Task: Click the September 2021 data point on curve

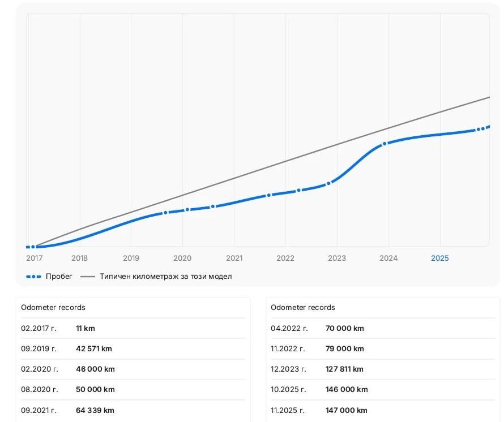Action: coord(269,195)
